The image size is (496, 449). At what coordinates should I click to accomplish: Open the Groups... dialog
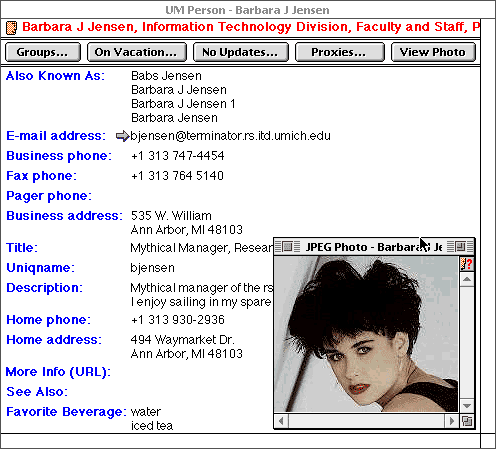click(x=43, y=52)
